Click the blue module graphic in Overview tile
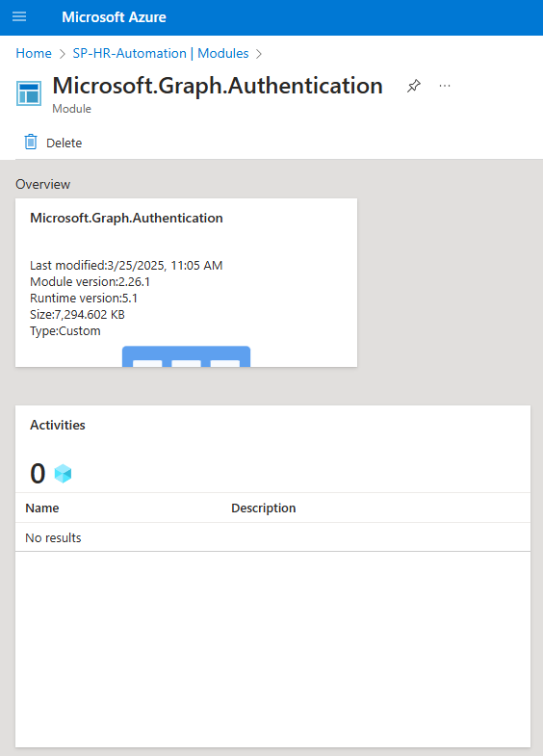This screenshot has height=756, width=543. [186, 356]
